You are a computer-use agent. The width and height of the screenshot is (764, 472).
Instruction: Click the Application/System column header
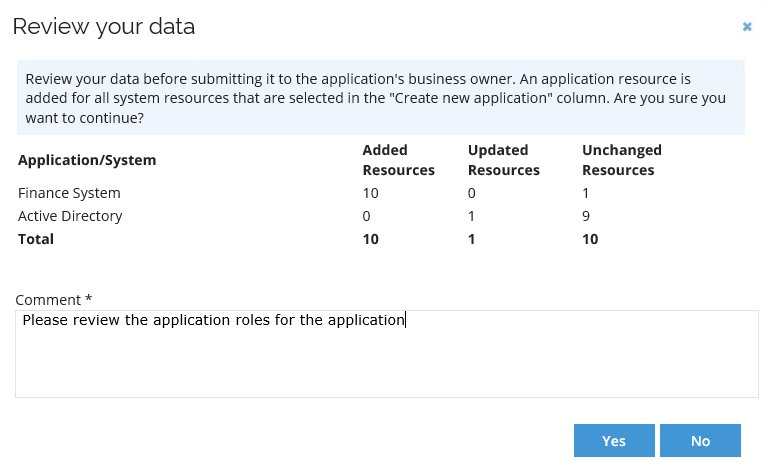[x=87, y=160]
